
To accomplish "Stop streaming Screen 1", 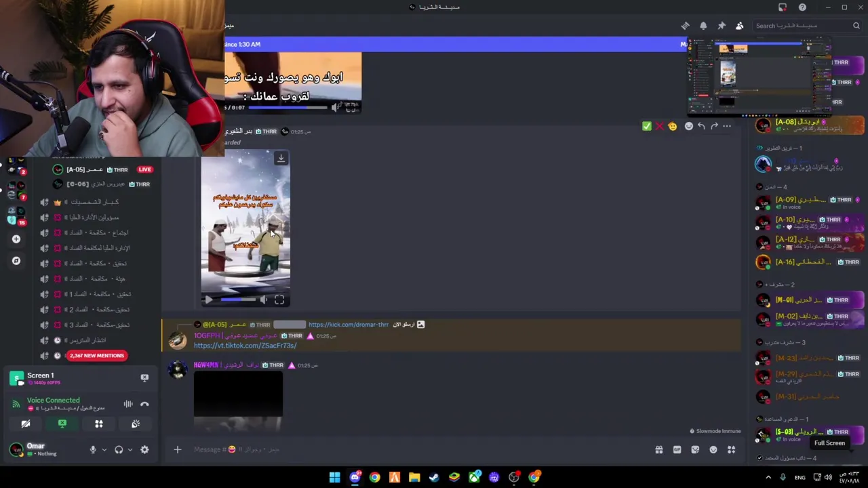I will click(144, 378).
